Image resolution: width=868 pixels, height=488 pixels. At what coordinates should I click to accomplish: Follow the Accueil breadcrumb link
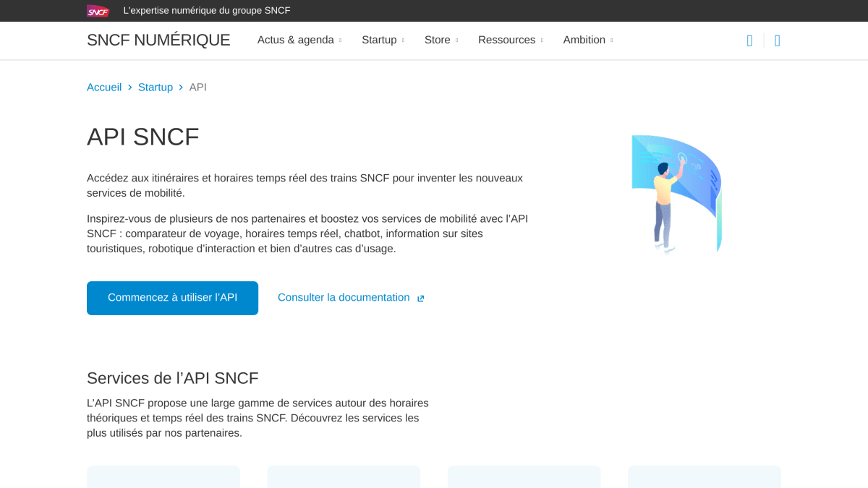(104, 87)
